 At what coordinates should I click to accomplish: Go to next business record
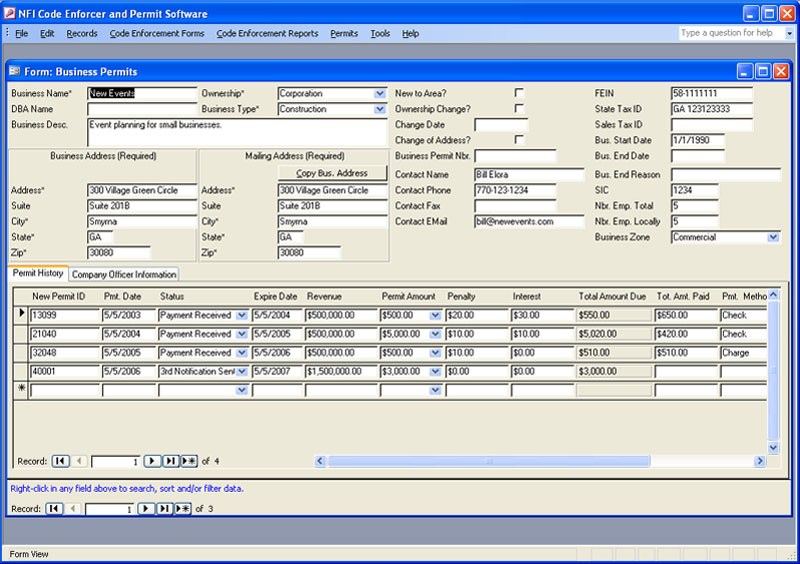[146, 508]
